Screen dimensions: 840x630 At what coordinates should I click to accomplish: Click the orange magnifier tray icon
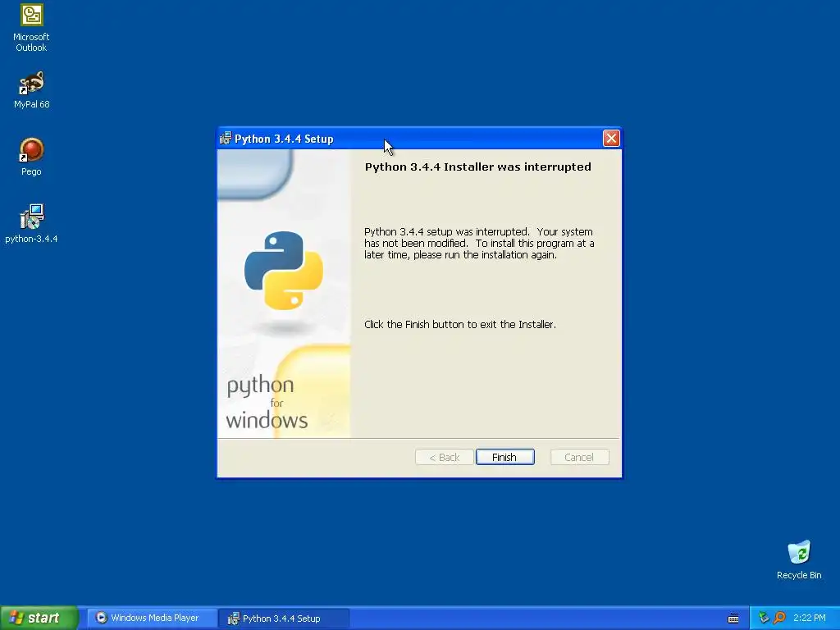pos(779,618)
